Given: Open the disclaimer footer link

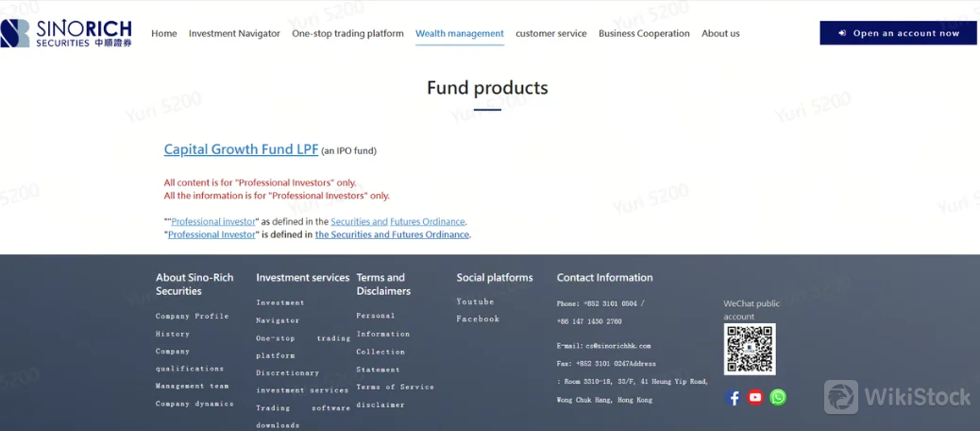Looking at the screenshot, I should click(380, 405).
